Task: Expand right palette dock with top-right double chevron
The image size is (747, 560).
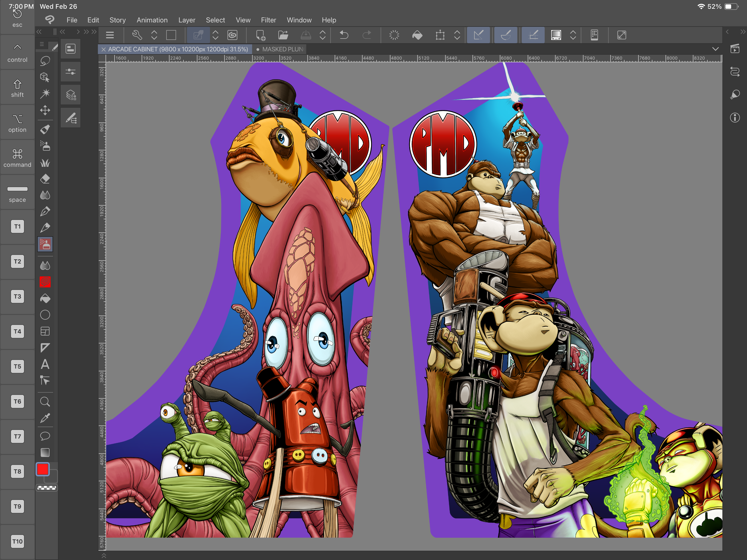Action: tap(743, 32)
